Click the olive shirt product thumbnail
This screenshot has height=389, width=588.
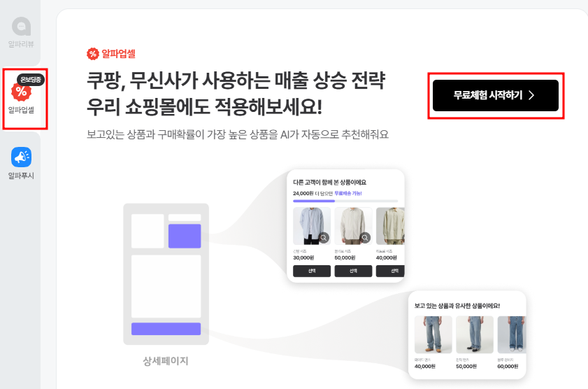click(x=390, y=226)
